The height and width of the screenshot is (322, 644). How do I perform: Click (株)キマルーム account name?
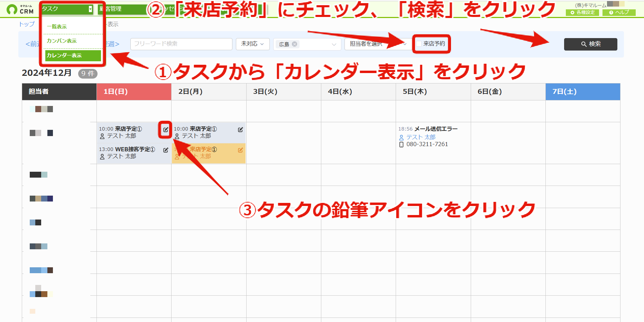[590, 5]
